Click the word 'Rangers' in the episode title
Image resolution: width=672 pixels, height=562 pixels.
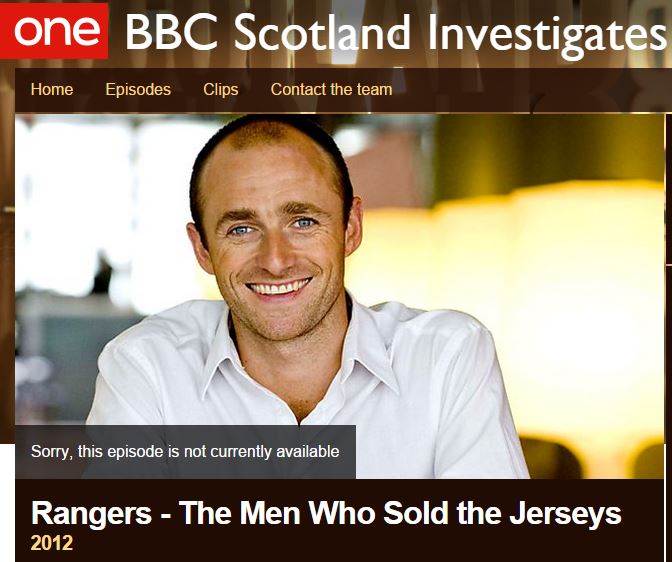tap(92, 514)
